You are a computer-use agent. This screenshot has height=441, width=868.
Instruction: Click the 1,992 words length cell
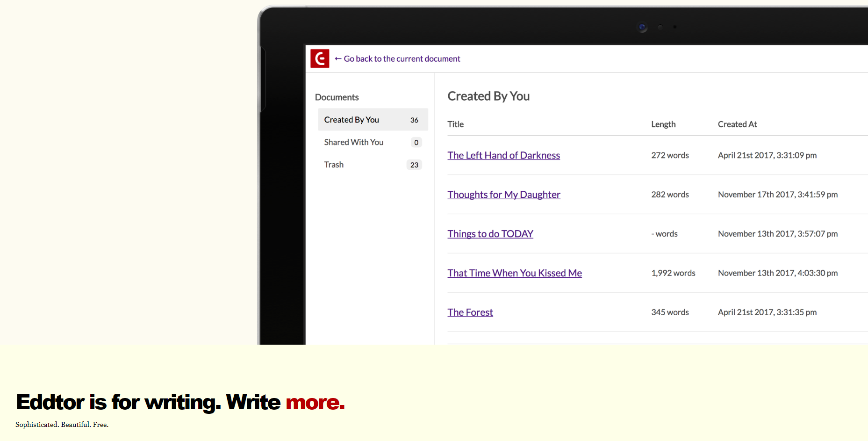pos(673,273)
